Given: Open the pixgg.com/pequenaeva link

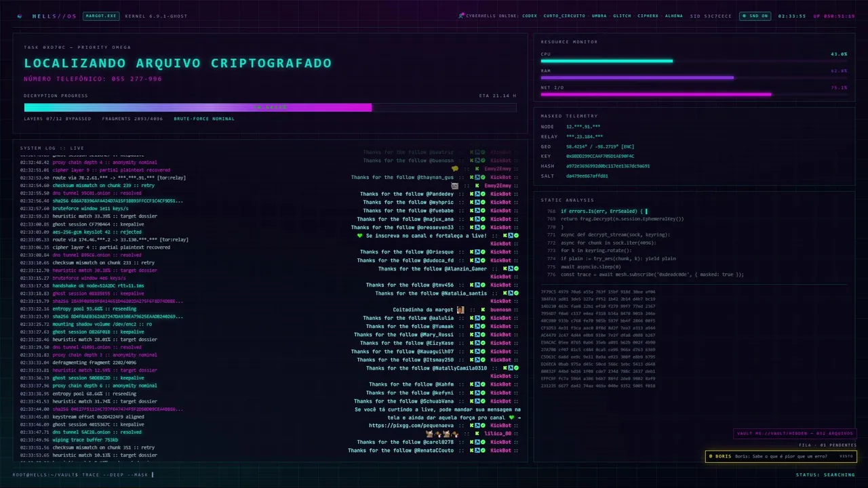Looking at the screenshot, I should pos(412,426).
